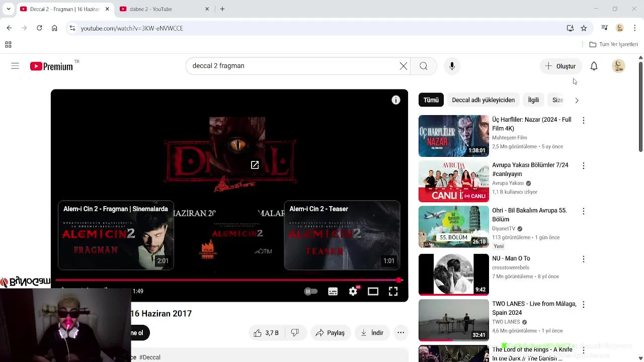Image resolution: width=644 pixels, height=362 pixels.
Task: Open player settings gear
Action: coord(353,291)
